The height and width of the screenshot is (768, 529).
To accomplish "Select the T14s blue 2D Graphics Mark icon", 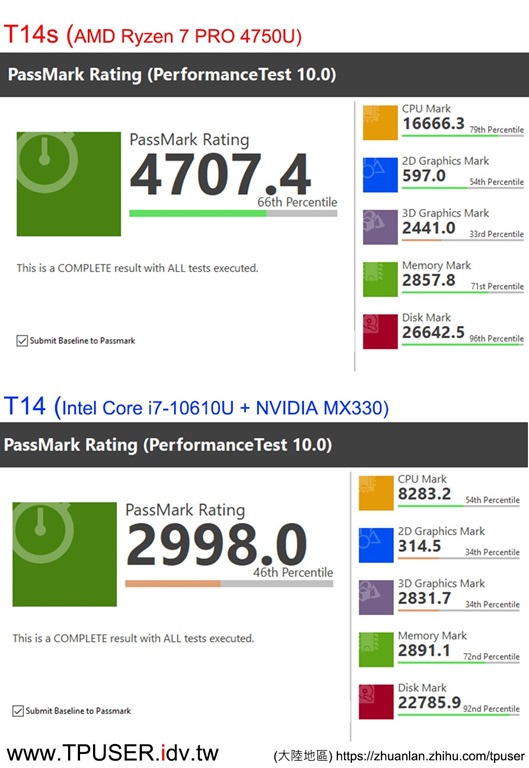I will (380, 175).
